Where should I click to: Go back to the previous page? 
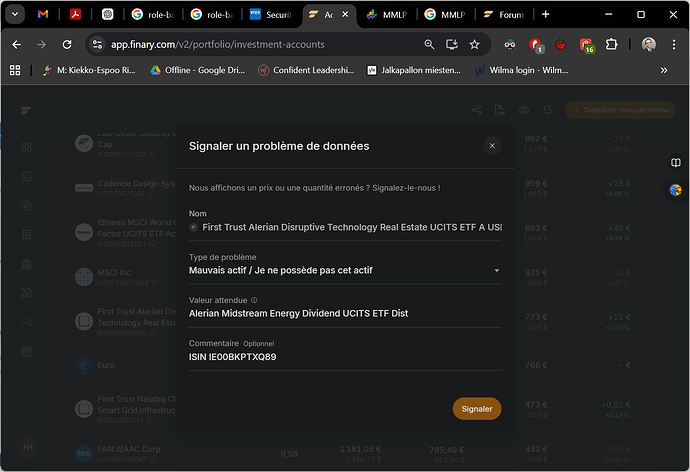17,44
